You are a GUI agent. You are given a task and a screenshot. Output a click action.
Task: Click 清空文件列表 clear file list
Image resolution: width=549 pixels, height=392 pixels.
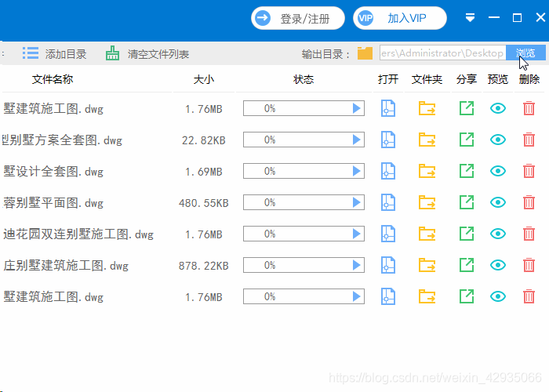(x=147, y=53)
